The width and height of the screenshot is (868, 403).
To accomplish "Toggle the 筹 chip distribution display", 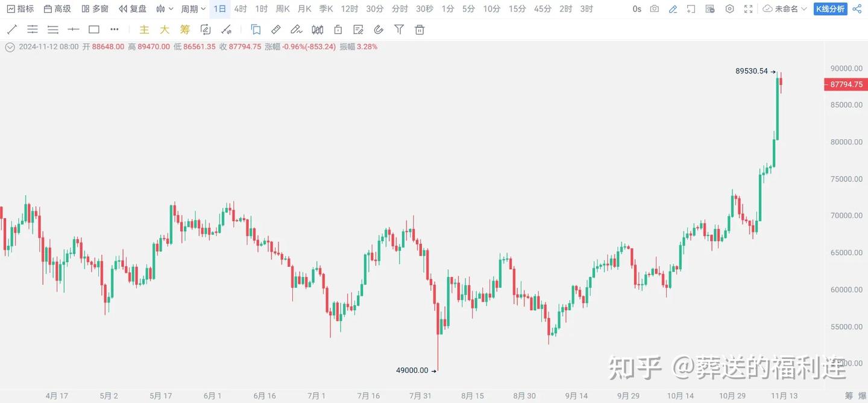I will [x=184, y=28].
